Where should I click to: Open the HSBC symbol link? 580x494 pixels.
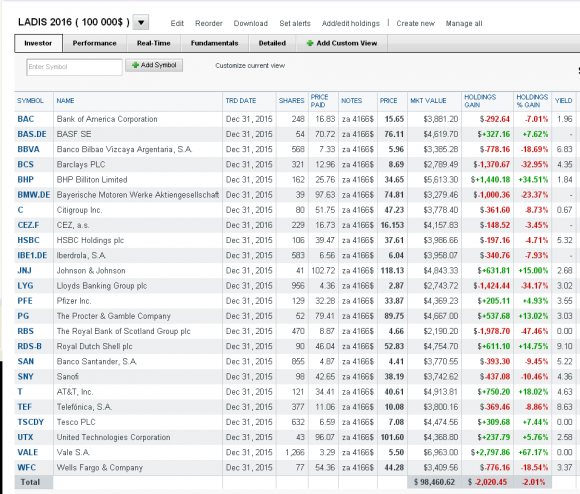(28, 240)
